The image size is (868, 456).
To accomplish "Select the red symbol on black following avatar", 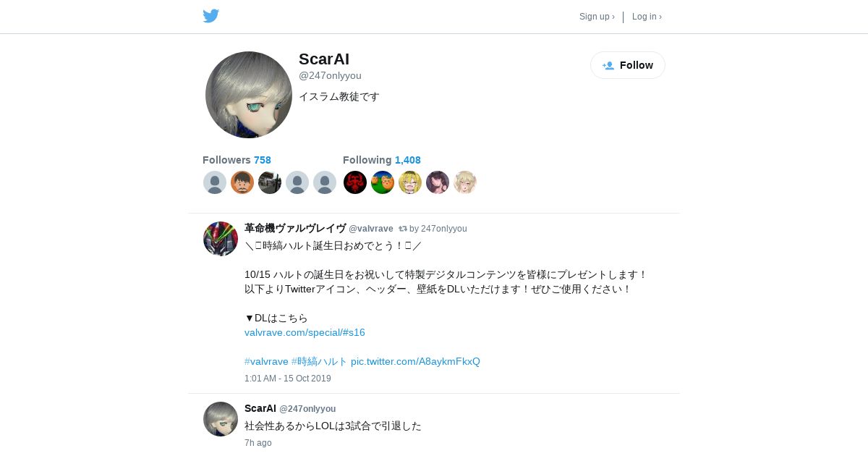I will 355,182.
